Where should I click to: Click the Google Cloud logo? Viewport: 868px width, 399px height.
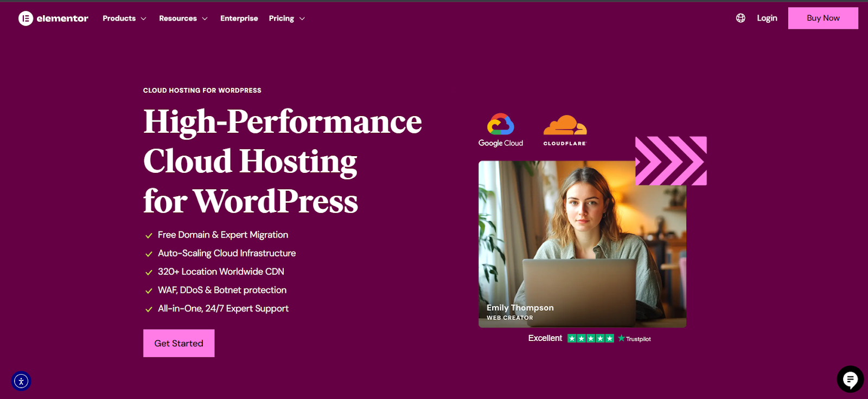(500, 130)
